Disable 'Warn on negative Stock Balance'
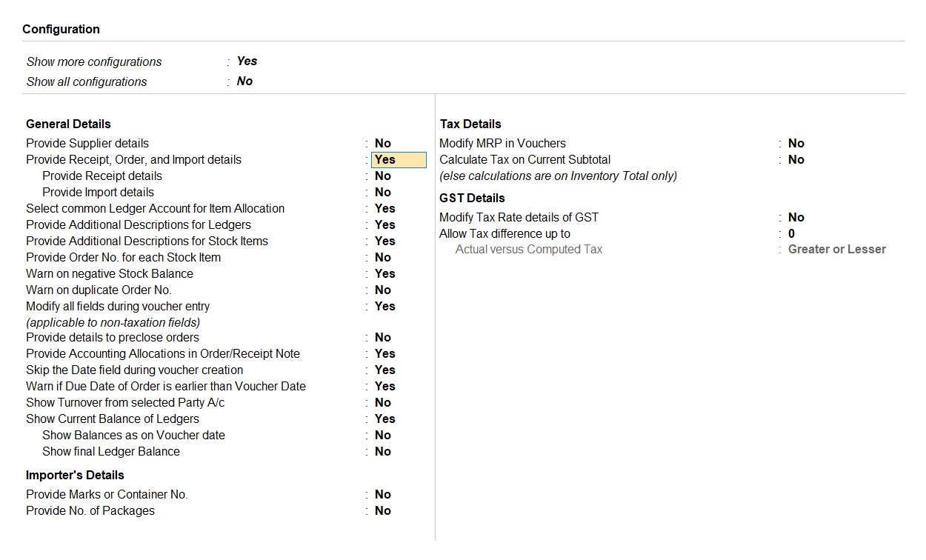Viewport: 926px width, 560px height. point(384,274)
